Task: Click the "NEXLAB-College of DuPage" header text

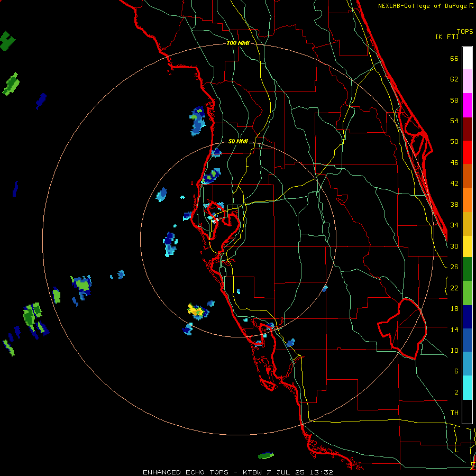Action: coord(423,6)
